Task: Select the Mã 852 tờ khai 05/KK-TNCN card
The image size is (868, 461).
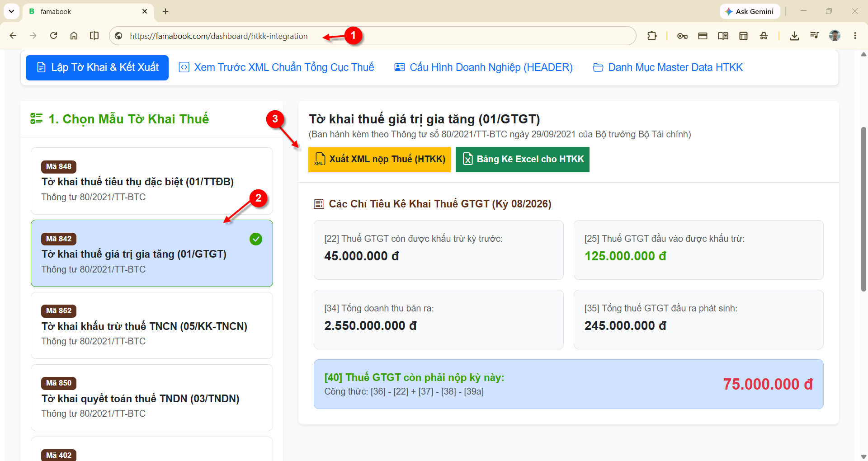Action: pyautogui.click(x=152, y=325)
